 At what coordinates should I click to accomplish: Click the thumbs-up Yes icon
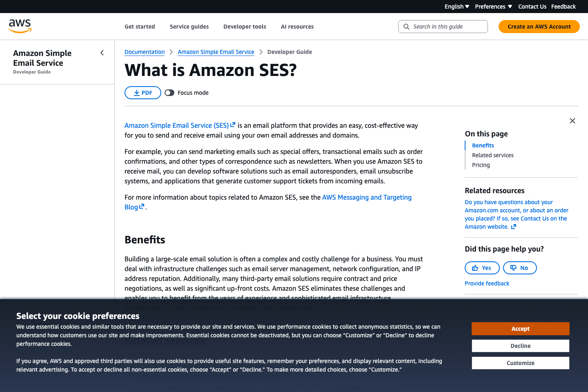(x=474, y=267)
